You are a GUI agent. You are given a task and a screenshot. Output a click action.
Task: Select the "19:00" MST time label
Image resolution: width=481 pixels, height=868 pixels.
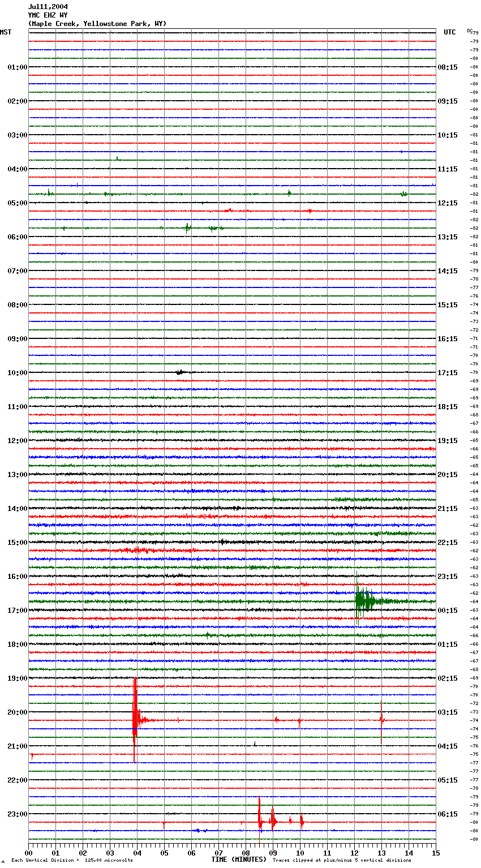tap(18, 678)
